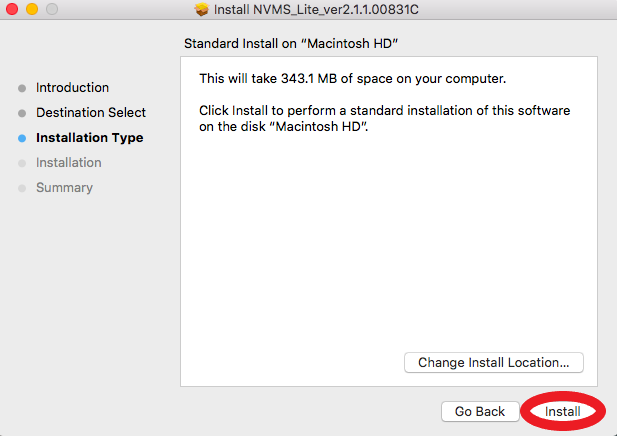Click the grayed-out Installation step
The width and height of the screenshot is (617, 436).
[68, 163]
